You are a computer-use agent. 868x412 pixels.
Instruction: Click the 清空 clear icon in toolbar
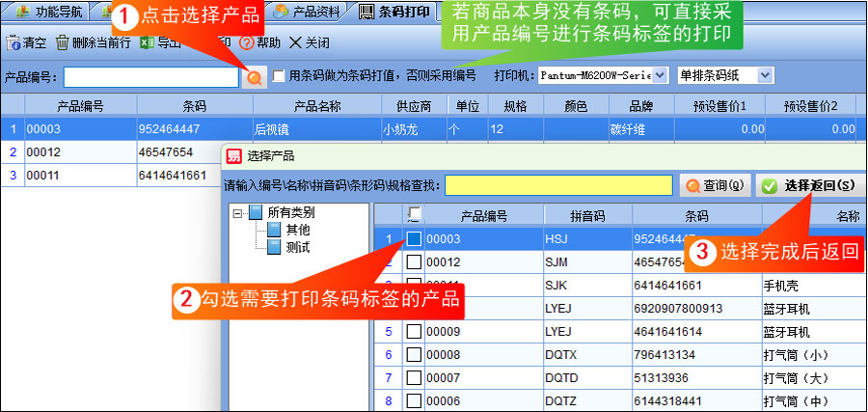pyautogui.click(x=14, y=43)
